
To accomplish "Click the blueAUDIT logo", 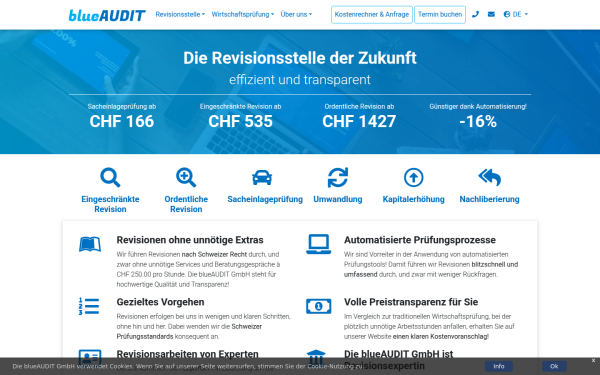I will click(x=107, y=15).
